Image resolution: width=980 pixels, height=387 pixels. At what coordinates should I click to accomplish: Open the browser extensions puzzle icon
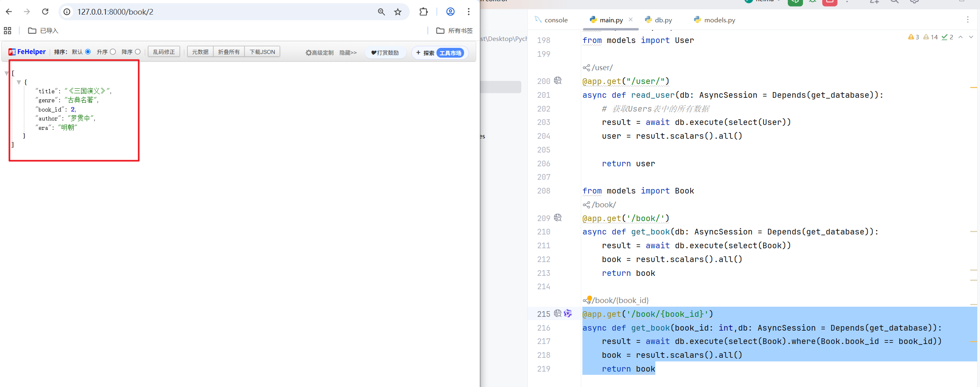coord(424,12)
